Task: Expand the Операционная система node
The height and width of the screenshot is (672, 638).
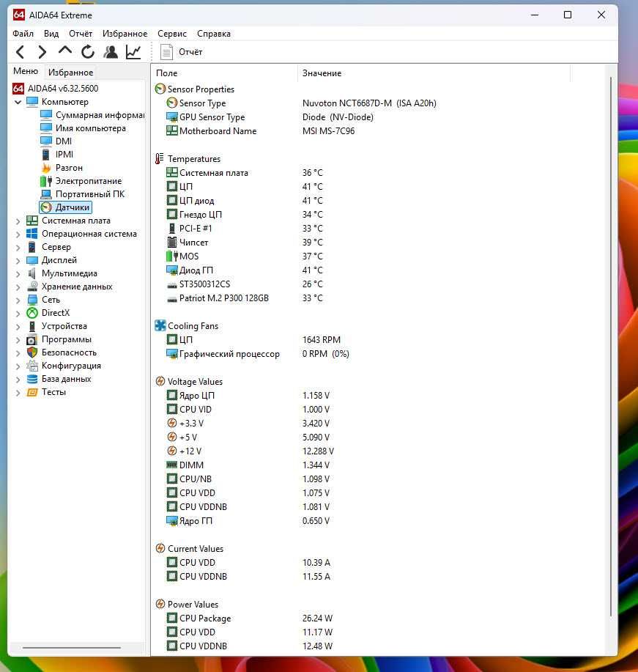Action: [x=18, y=235]
